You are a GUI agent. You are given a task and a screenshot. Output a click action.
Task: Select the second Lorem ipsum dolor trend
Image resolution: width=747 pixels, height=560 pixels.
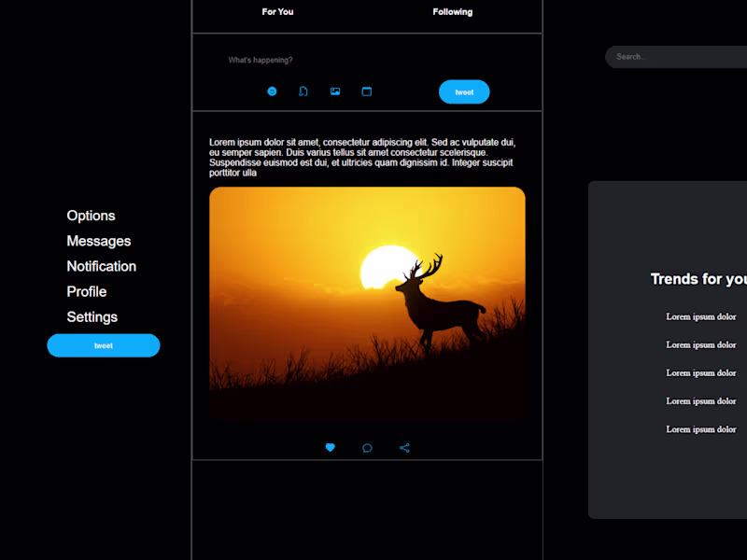point(701,344)
